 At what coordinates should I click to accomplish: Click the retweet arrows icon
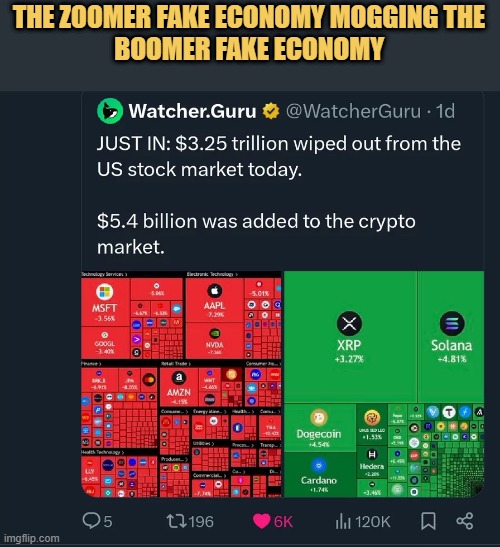177,521
